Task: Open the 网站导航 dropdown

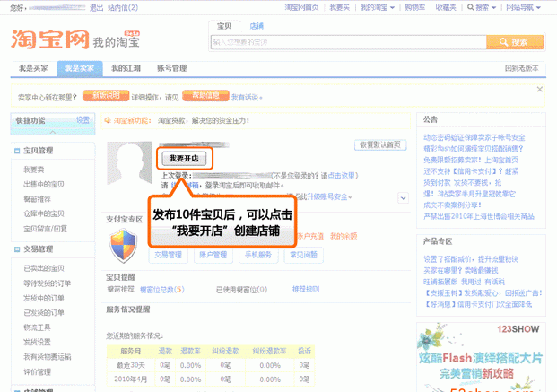Action: [x=523, y=7]
